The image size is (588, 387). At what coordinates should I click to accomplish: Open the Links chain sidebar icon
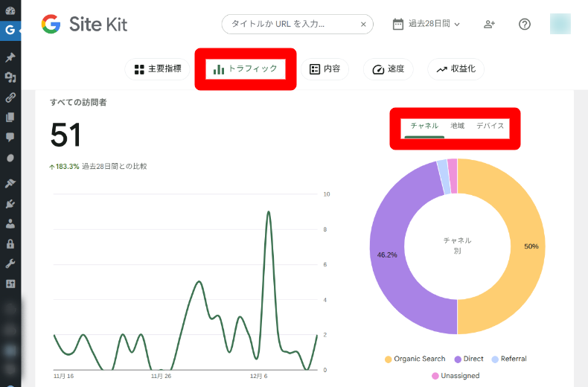(10, 97)
